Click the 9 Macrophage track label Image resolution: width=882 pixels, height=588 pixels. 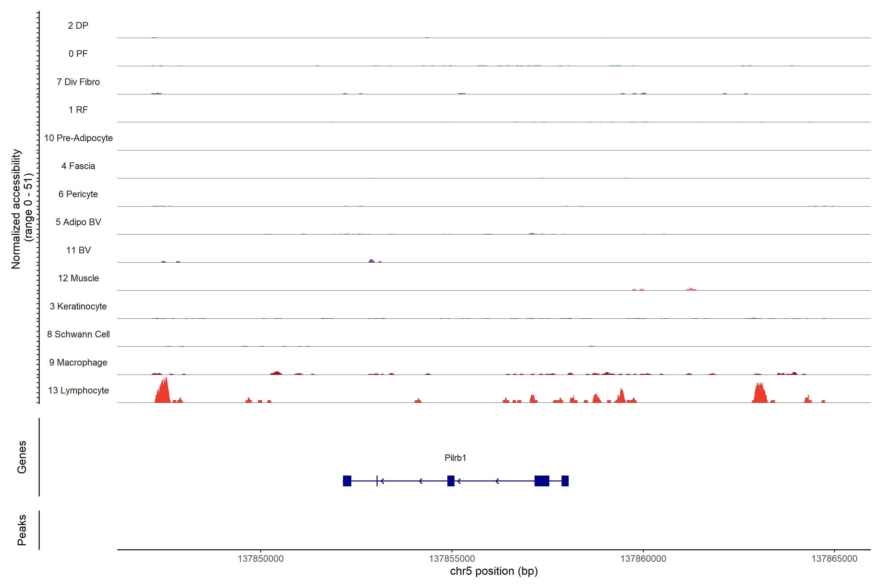coord(78,362)
